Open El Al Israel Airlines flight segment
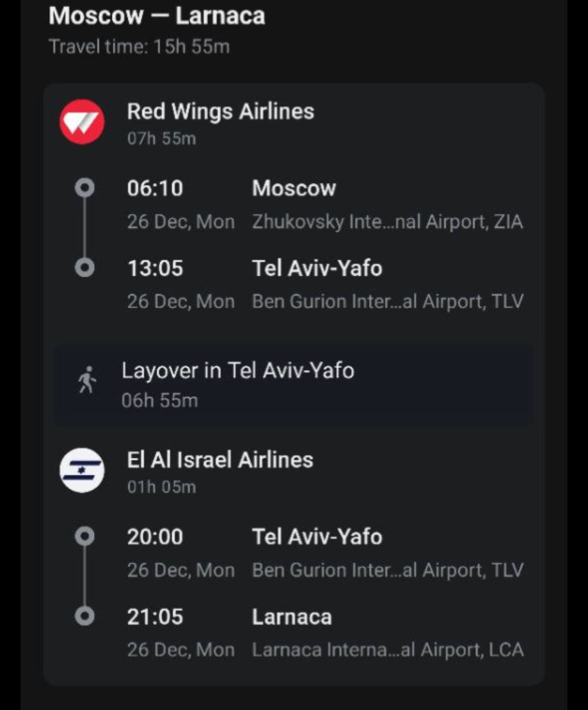This screenshot has width=588, height=710. [x=220, y=460]
